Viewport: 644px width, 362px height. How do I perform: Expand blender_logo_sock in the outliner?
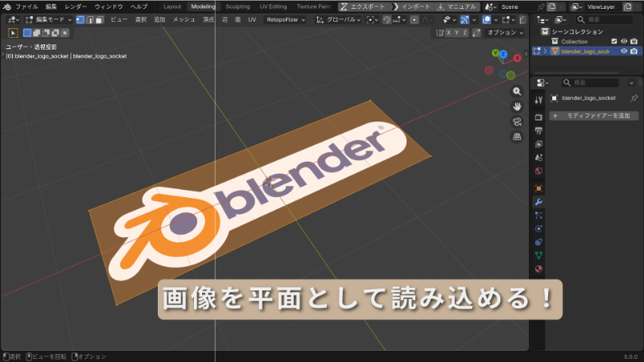click(x=546, y=51)
